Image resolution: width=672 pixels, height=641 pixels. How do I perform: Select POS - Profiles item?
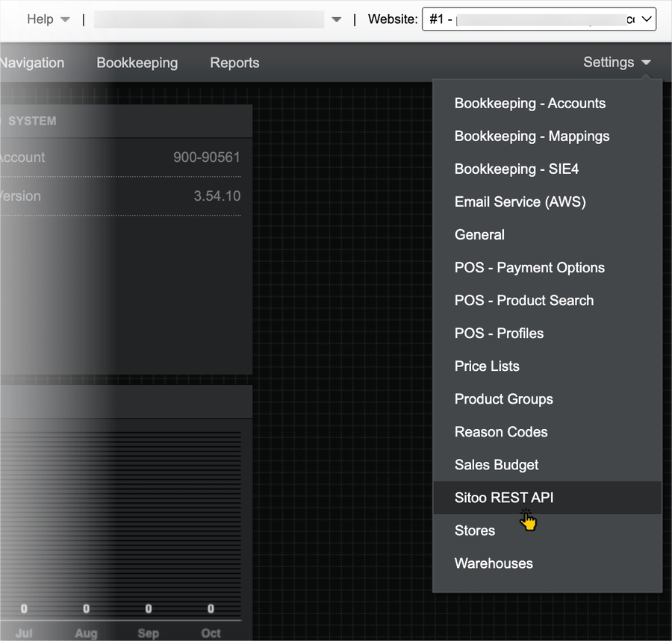pos(499,334)
